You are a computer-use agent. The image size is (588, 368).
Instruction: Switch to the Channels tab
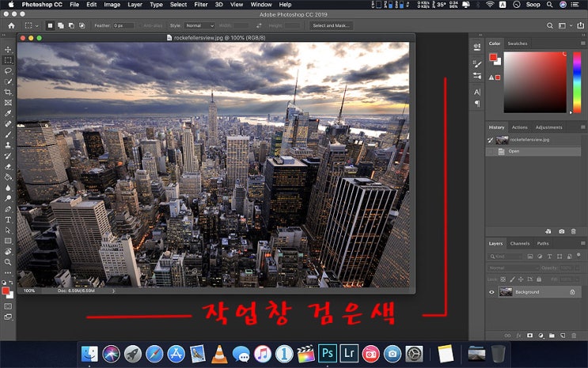click(x=520, y=243)
